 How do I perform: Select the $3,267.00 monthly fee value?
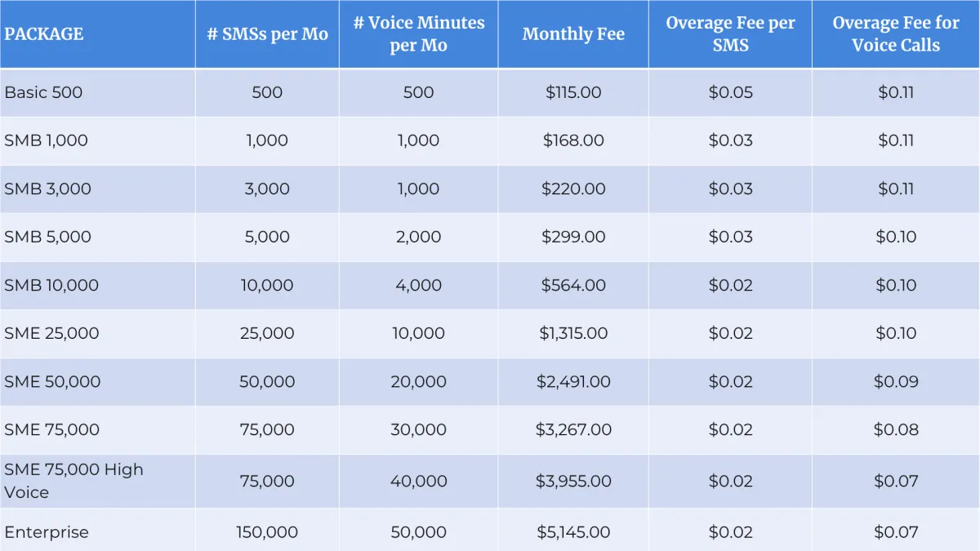pyautogui.click(x=573, y=429)
